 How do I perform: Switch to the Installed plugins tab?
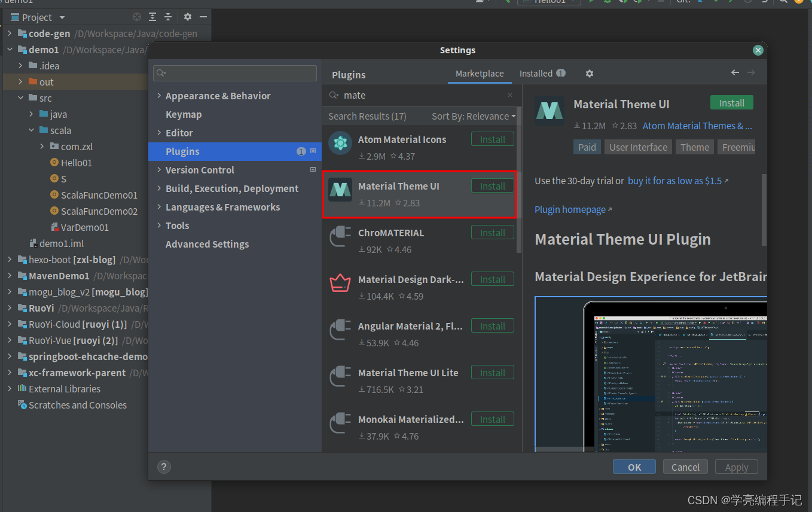(x=537, y=73)
